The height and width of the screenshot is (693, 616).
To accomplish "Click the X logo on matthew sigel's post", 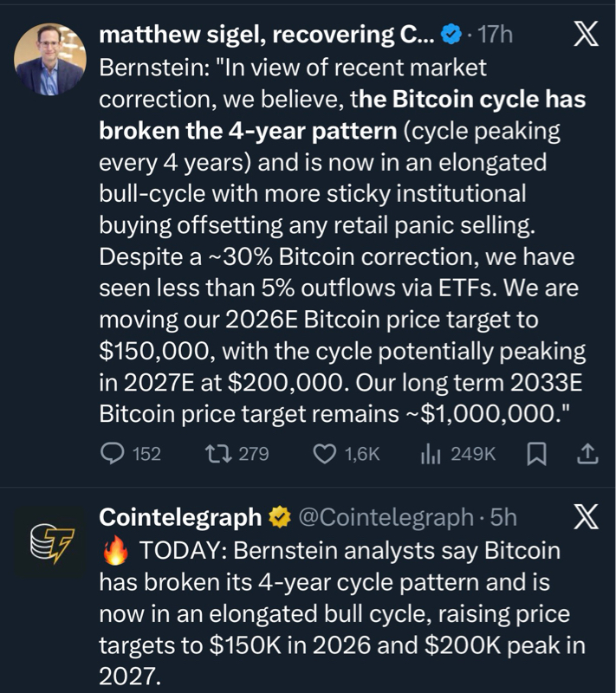I will click(586, 34).
